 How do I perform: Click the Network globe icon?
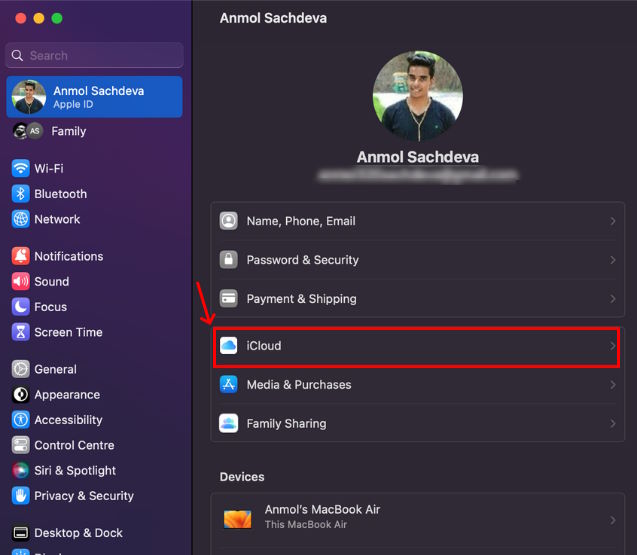20,219
